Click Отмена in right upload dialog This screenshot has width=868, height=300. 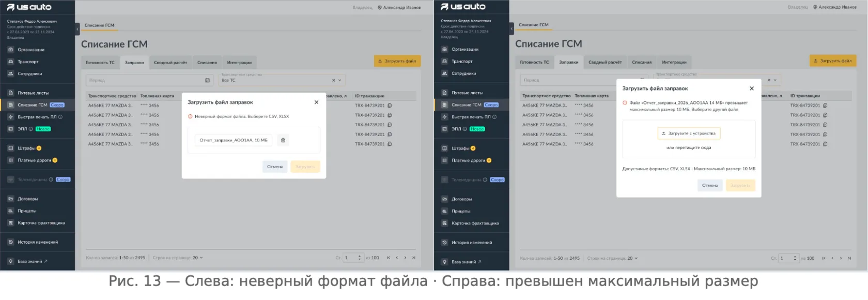pos(710,185)
